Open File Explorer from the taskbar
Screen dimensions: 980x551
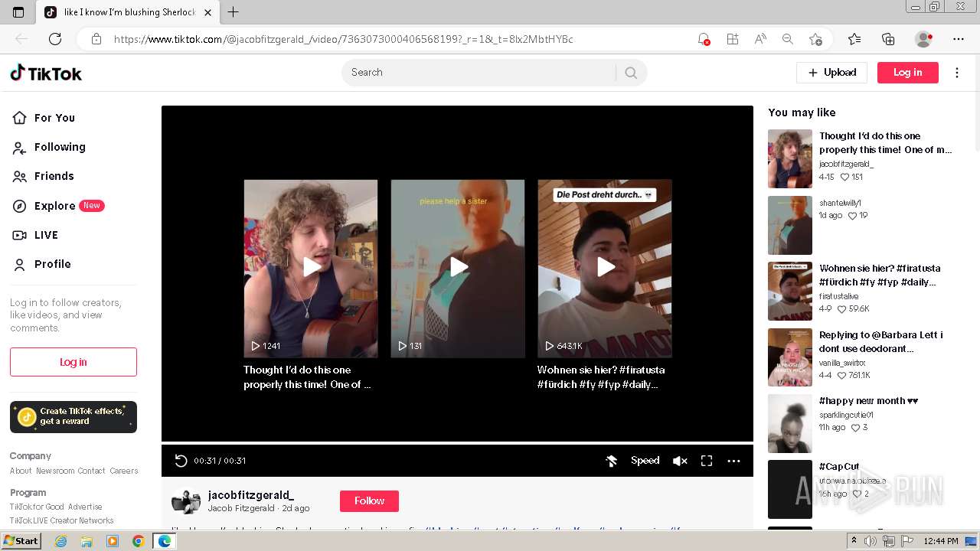87,541
